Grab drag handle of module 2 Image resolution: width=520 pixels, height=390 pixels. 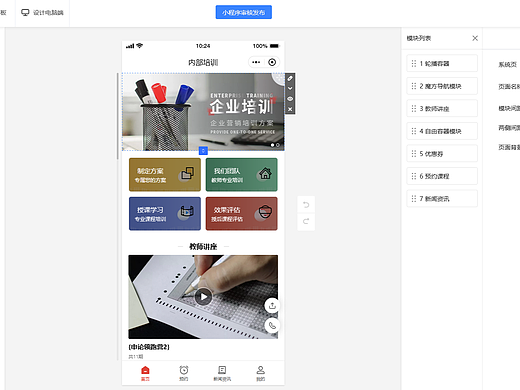point(414,86)
